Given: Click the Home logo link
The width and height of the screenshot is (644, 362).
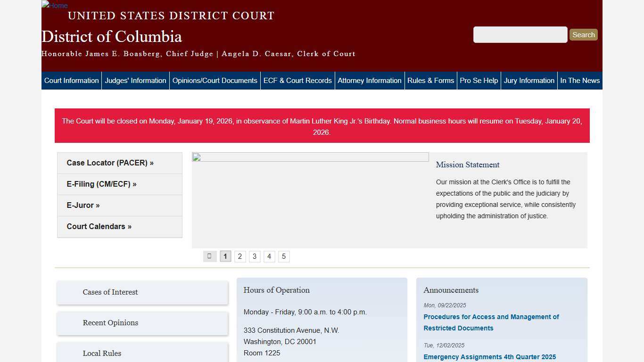Looking at the screenshot, I should coord(54,6).
